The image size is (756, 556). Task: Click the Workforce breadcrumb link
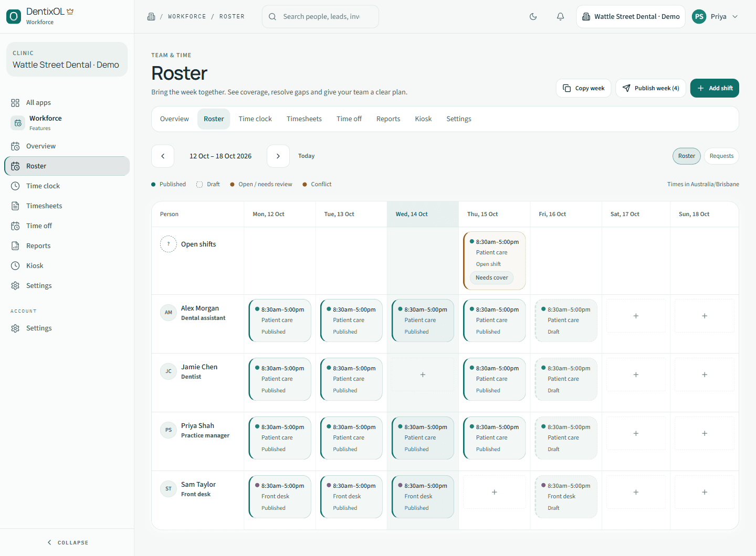[187, 17]
